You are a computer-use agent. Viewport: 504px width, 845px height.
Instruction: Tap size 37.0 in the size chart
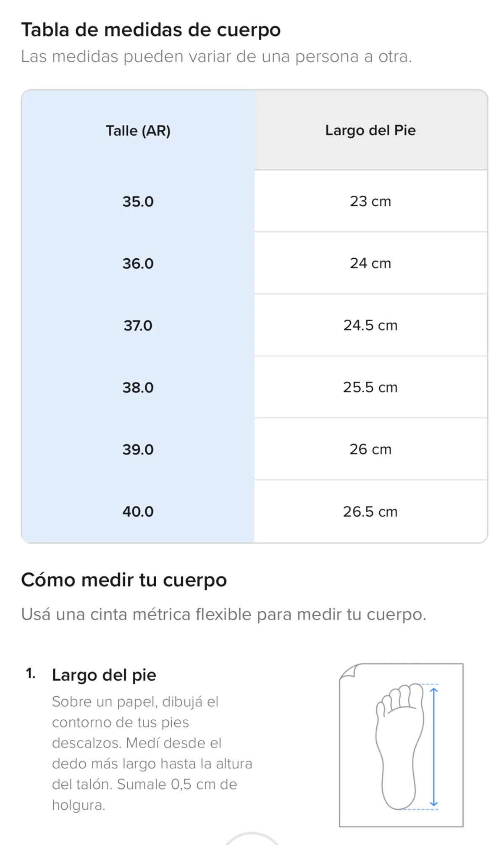click(x=138, y=325)
